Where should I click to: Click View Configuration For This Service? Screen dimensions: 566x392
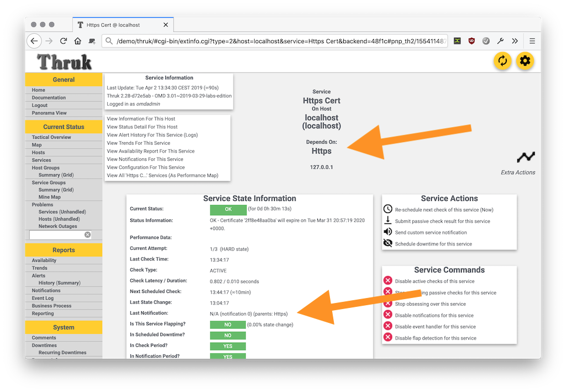(145, 168)
